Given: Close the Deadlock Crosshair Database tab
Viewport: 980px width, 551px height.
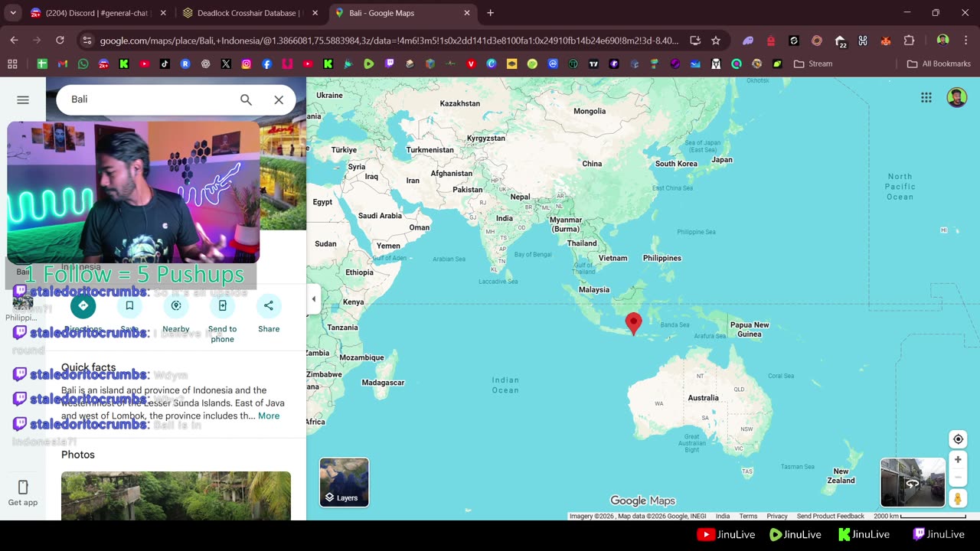Looking at the screenshot, I should tap(315, 13).
